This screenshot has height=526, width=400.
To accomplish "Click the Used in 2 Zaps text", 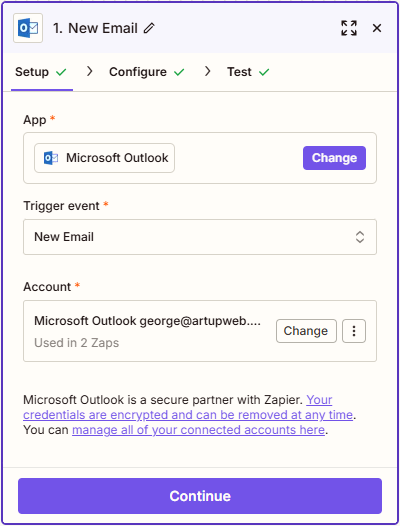I will tap(77, 343).
